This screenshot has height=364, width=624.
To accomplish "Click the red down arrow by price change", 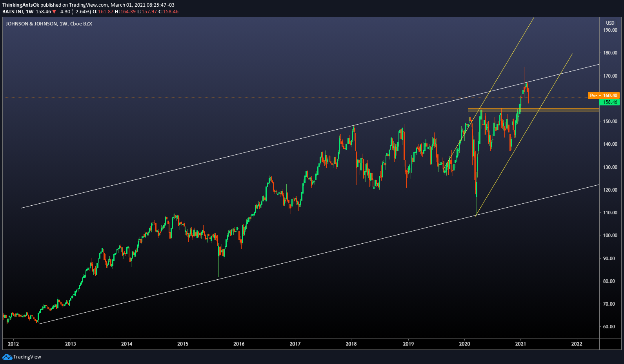I will coord(54,12).
